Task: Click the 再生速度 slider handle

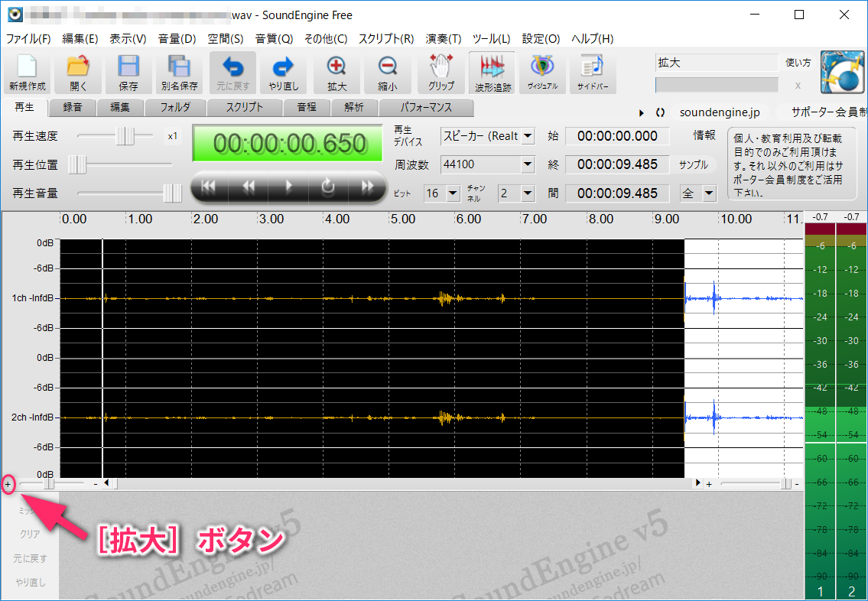Action: pos(125,136)
